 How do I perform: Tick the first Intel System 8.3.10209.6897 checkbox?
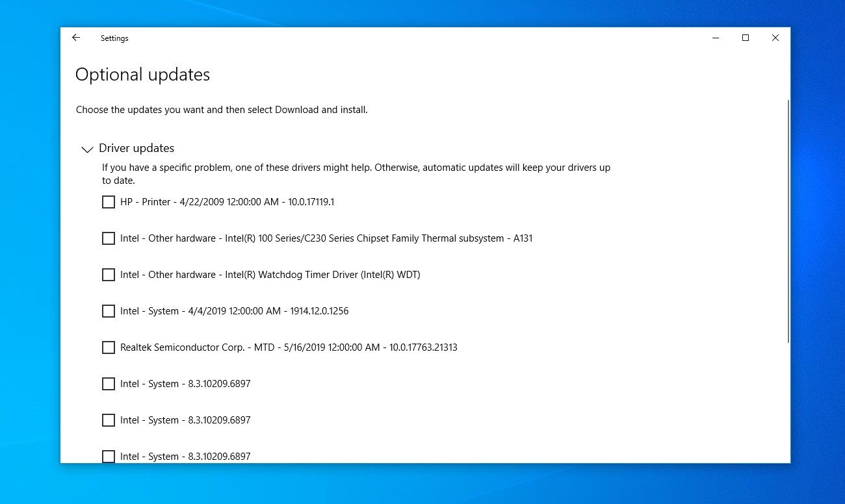click(109, 384)
